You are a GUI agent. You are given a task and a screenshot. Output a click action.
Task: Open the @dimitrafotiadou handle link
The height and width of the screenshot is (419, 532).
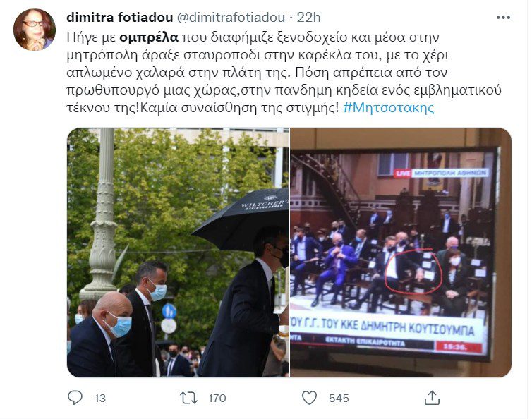tap(231, 18)
